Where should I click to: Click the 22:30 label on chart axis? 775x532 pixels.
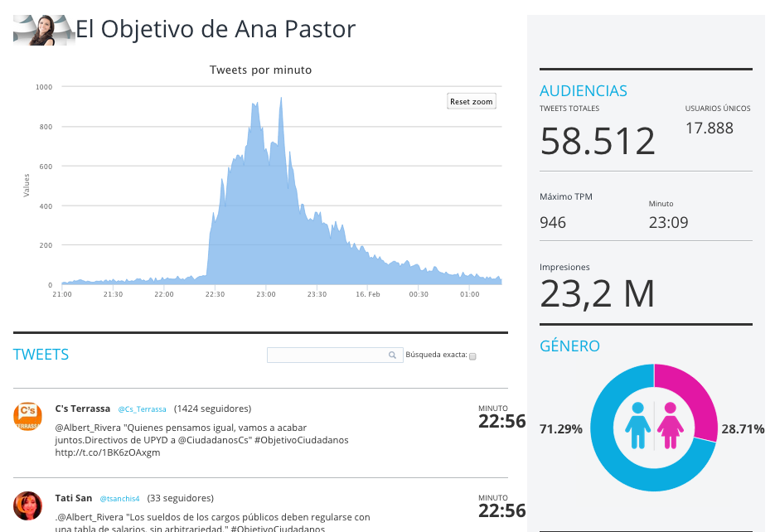click(215, 294)
